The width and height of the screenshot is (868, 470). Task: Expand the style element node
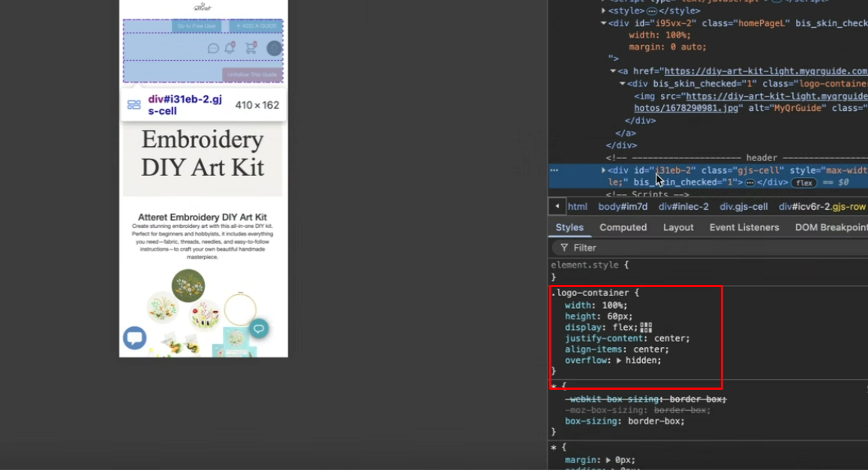coord(603,10)
